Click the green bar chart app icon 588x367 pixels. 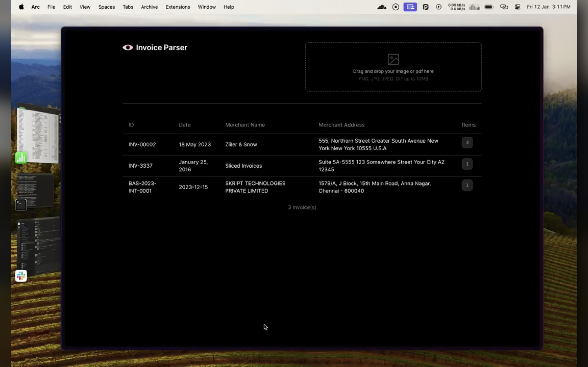click(21, 158)
